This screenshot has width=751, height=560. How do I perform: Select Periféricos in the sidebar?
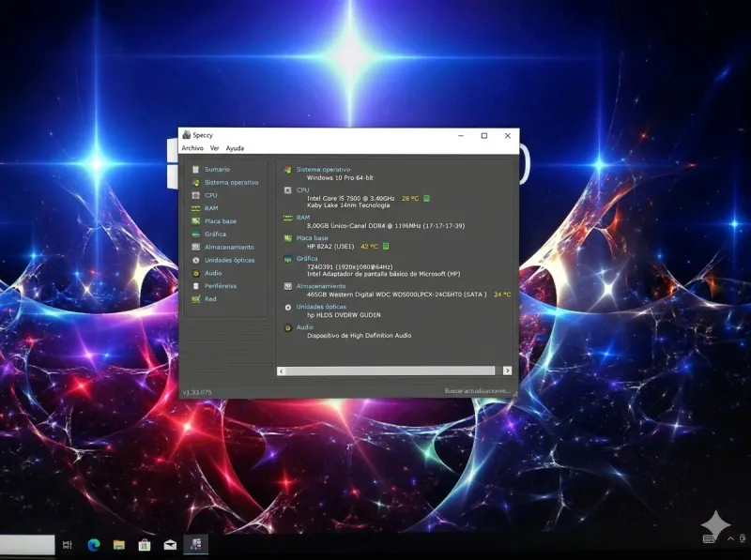(x=221, y=286)
